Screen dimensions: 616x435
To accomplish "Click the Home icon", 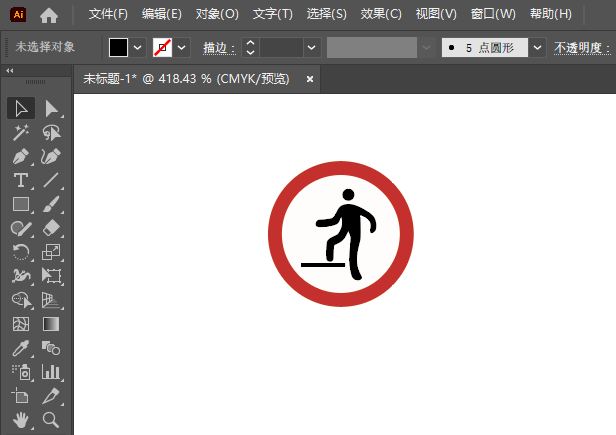I will pos(49,15).
